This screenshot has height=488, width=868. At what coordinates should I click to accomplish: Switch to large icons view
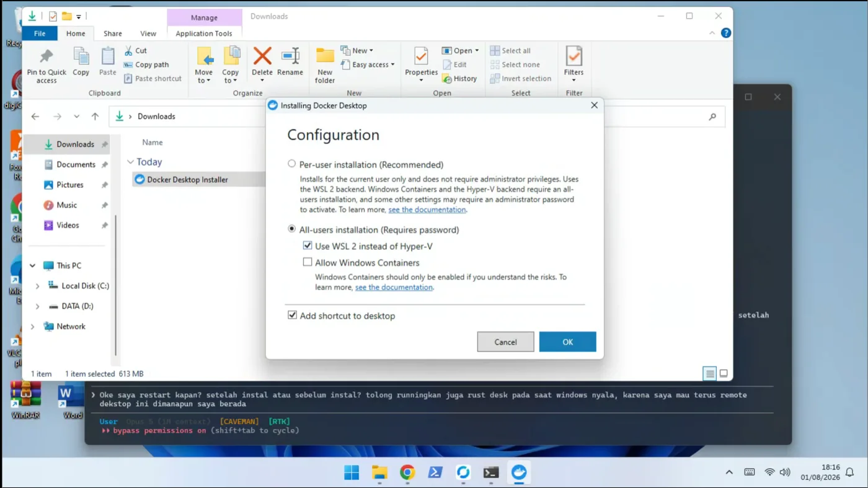click(723, 373)
